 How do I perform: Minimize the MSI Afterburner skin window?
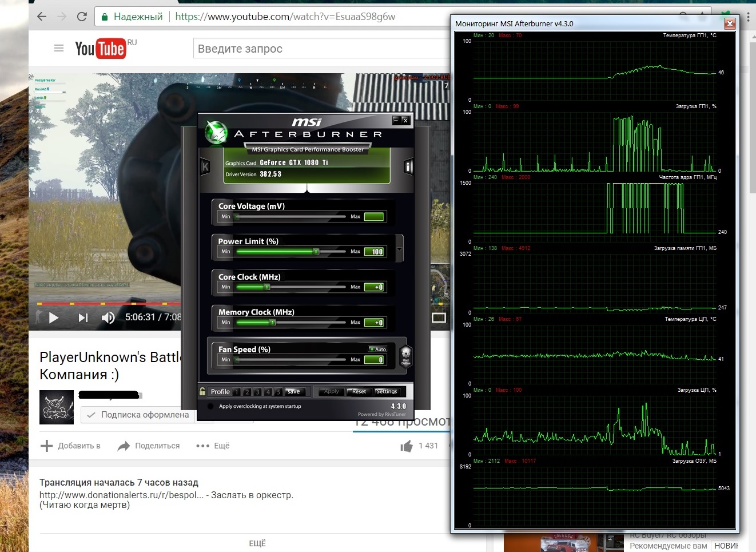(x=396, y=120)
